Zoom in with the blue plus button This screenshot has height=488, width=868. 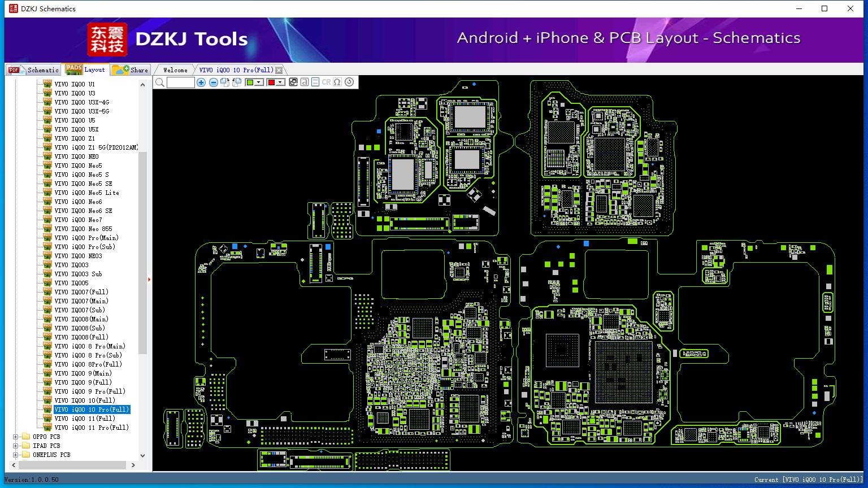click(201, 82)
